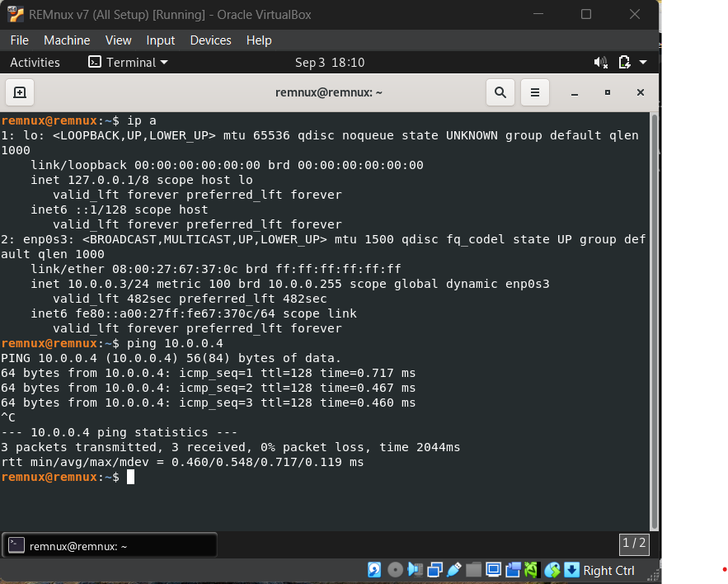Click the USB devices status icon

pos(454,570)
